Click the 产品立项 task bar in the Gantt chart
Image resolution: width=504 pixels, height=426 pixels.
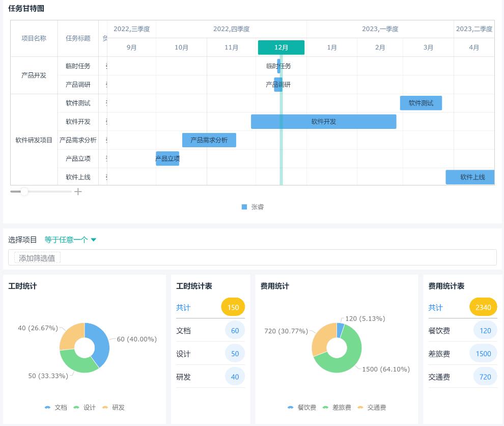167,158
